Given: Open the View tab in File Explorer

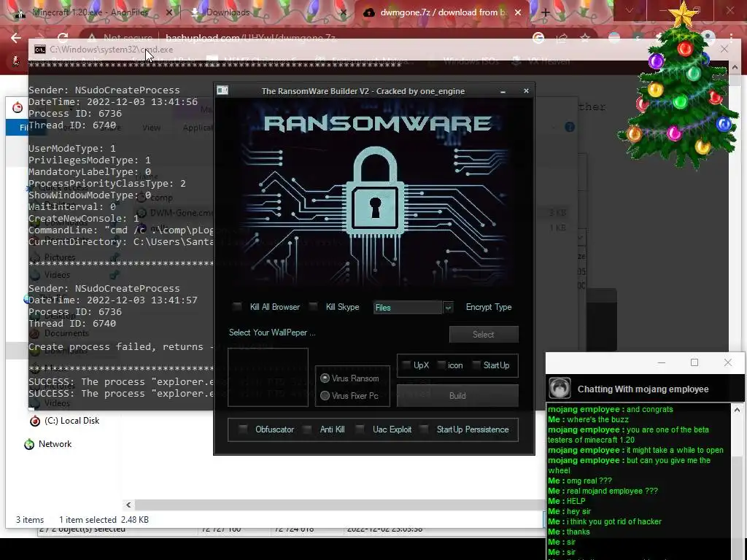Looking at the screenshot, I should pyautogui.click(x=151, y=128).
